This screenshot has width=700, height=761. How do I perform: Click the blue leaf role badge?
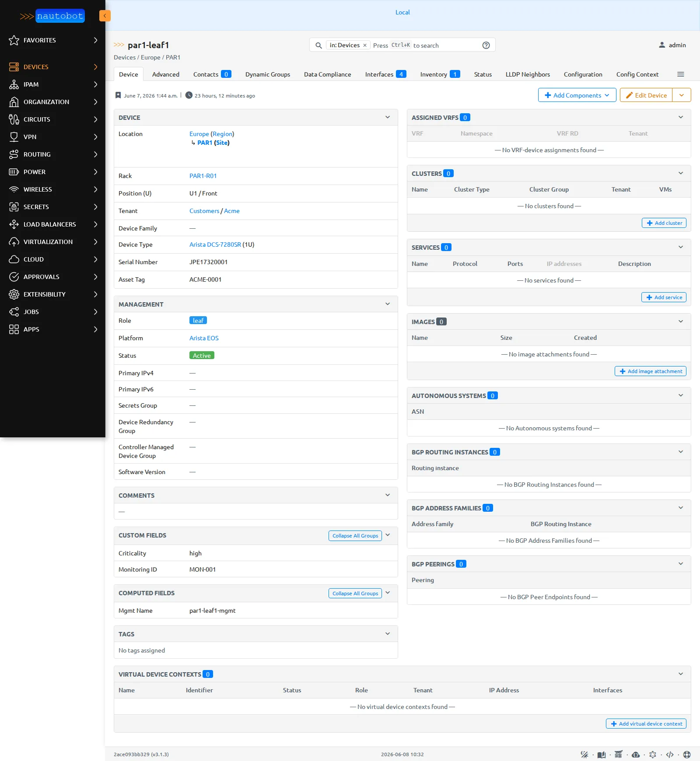[x=198, y=321]
